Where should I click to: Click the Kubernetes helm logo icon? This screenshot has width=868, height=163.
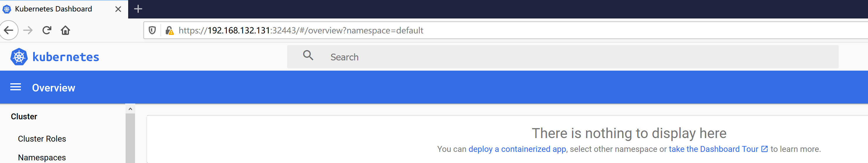point(19,57)
